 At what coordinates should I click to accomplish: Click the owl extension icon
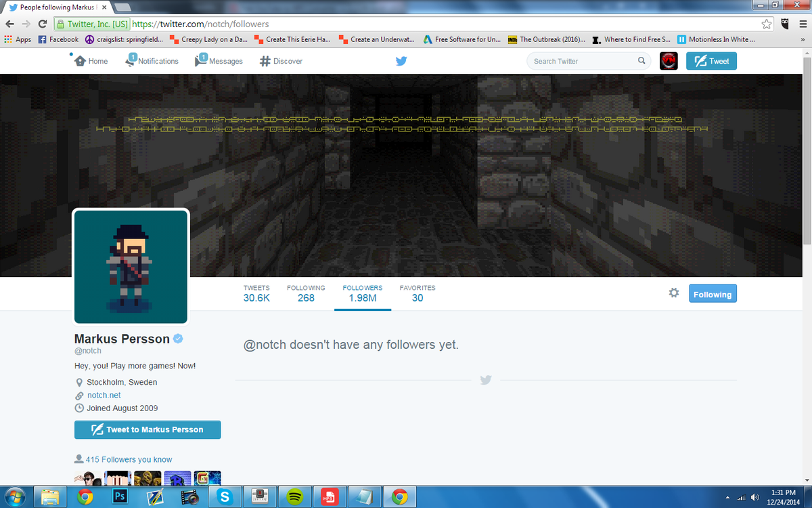click(785, 24)
